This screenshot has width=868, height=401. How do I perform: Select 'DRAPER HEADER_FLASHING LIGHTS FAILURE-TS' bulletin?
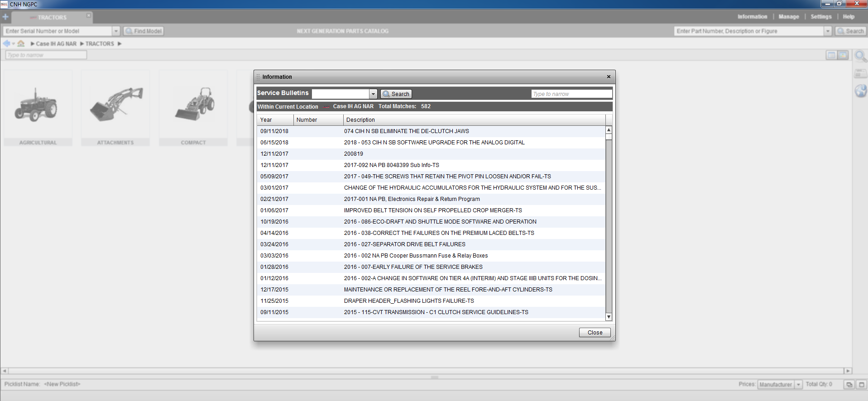pos(431,301)
